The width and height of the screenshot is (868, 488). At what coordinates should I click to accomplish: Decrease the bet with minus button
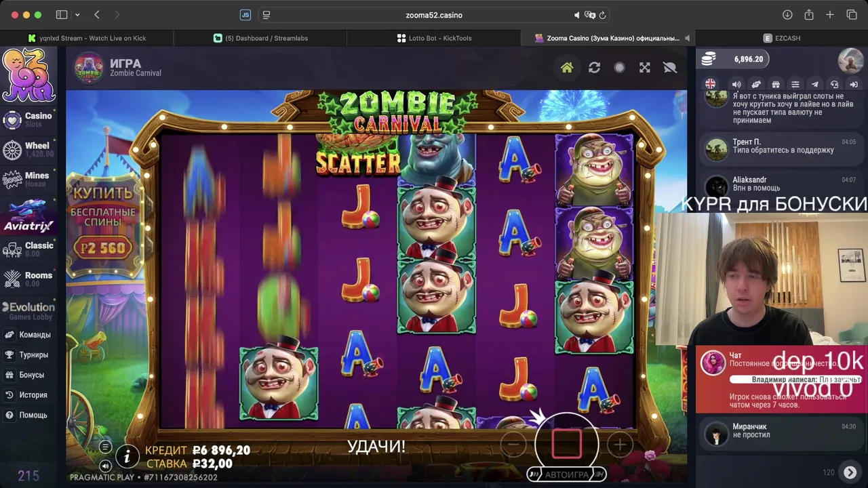pos(513,445)
